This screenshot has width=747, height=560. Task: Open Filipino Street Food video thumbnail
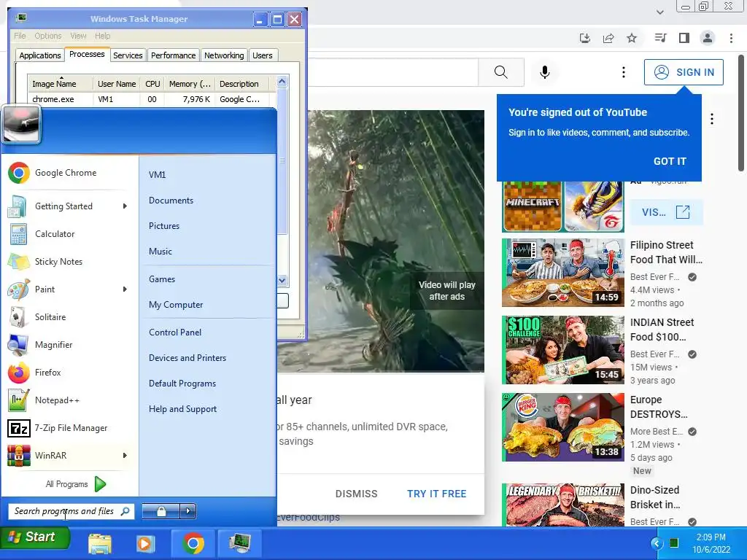563,273
